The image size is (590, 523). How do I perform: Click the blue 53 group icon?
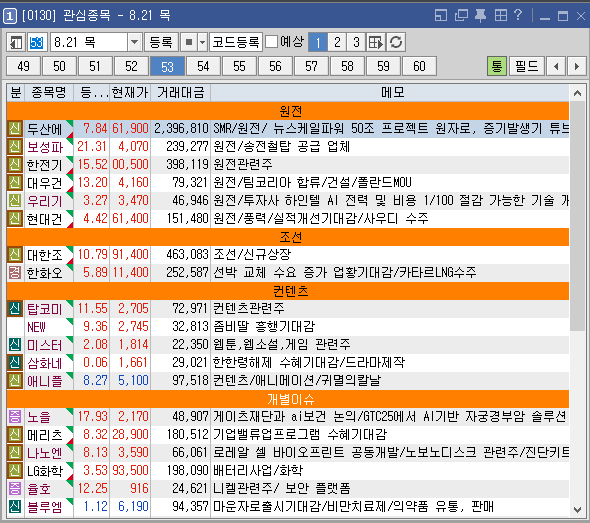pyautogui.click(x=36, y=42)
